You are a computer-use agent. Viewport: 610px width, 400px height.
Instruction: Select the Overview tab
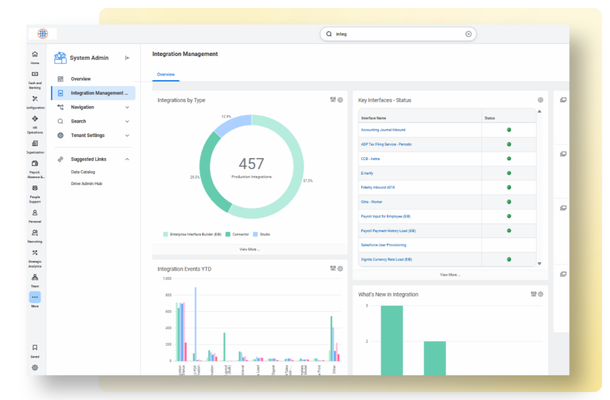pyautogui.click(x=166, y=74)
